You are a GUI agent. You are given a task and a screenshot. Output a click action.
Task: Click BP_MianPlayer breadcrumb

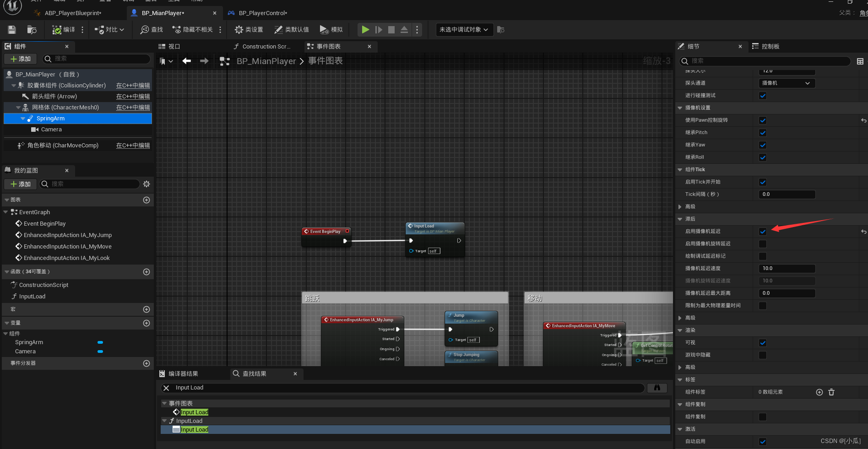tap(266, 61)
